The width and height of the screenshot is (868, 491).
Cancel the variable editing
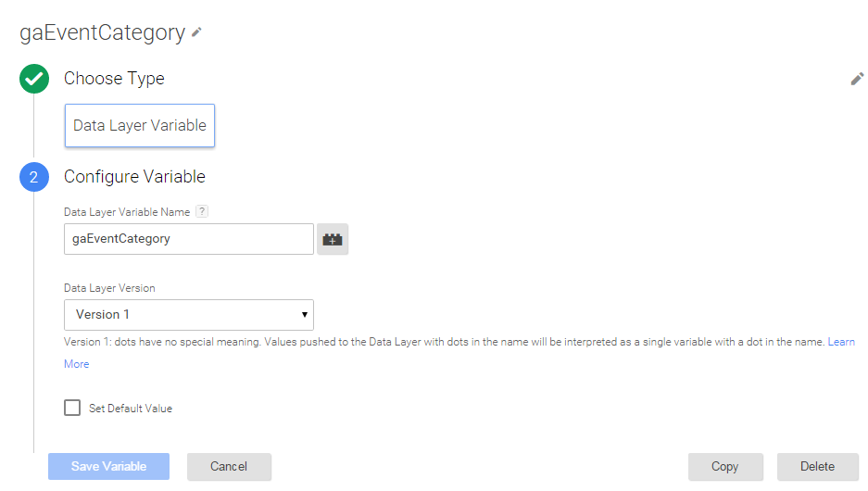click(x=229, y=466)
